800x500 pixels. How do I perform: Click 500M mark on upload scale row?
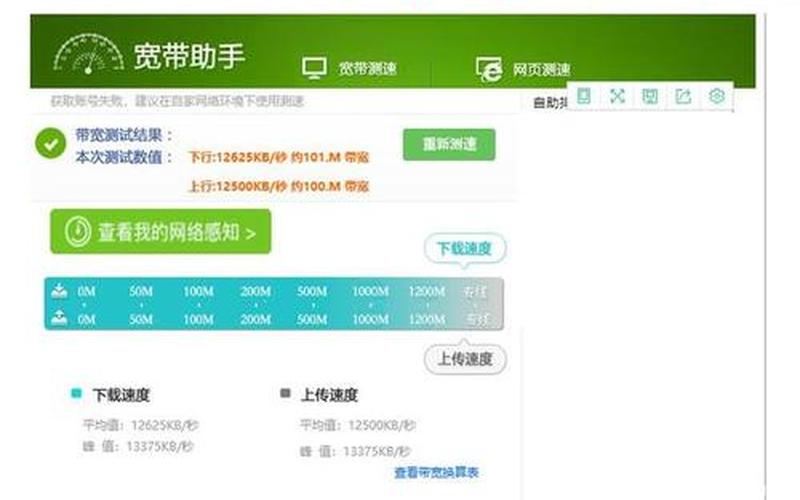[312, 319]
